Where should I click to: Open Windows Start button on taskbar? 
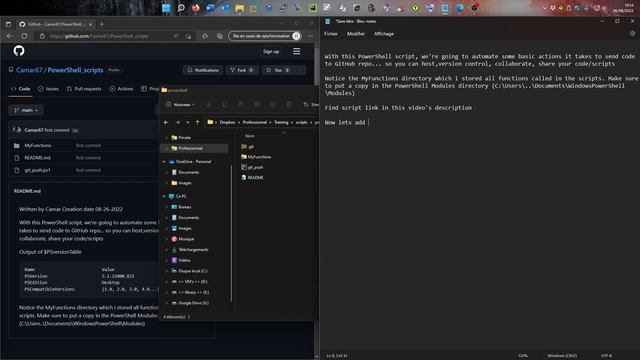click(166, 8)
